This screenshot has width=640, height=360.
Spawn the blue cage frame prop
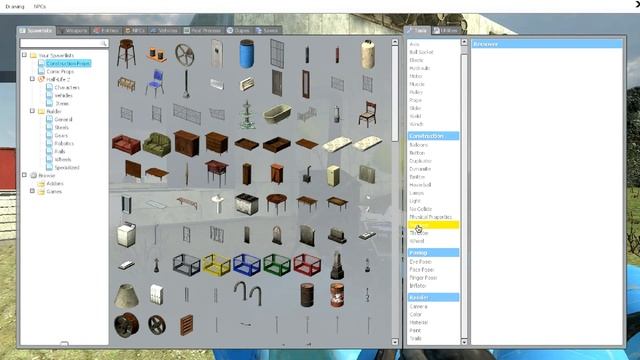pos(247,264)
